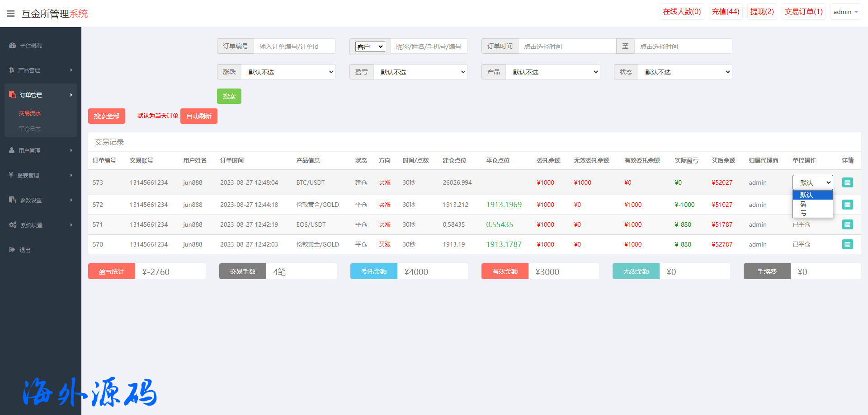This screenshot has width=868, height=415.
Task: Open the 充值(44) notification link
Action: [x=725, y=12]
